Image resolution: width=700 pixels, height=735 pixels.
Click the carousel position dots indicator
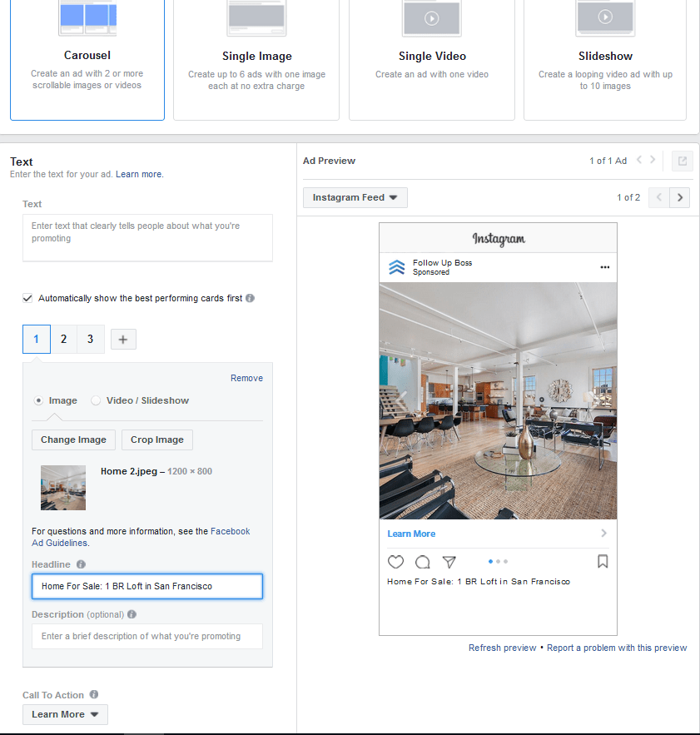coord(498,562)
